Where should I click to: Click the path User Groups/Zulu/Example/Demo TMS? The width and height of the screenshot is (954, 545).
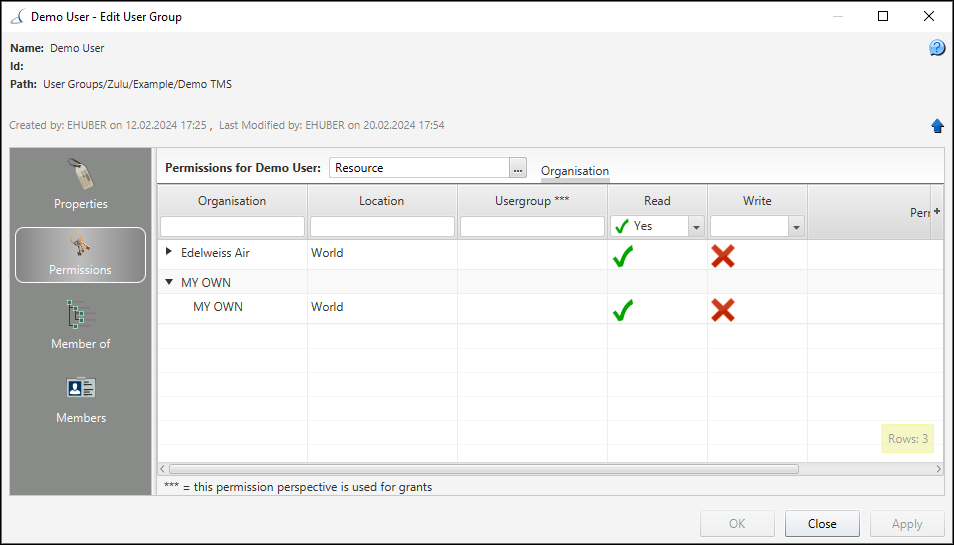pos(138,84)
